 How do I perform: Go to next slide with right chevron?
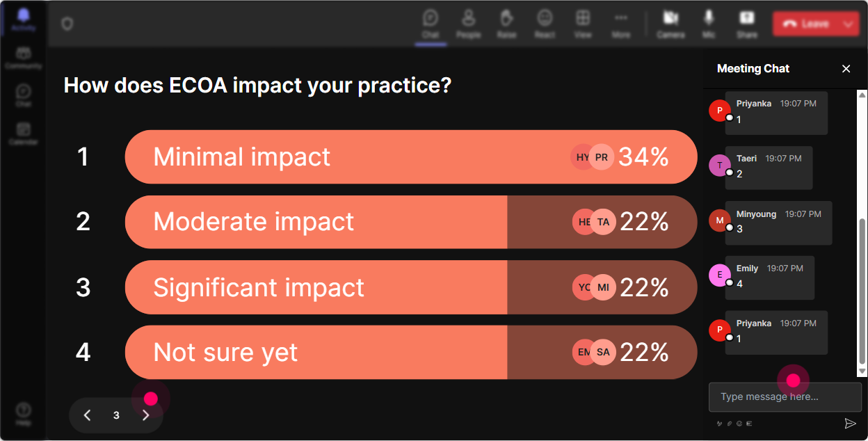pyautogui.click(x=145, y=415)
